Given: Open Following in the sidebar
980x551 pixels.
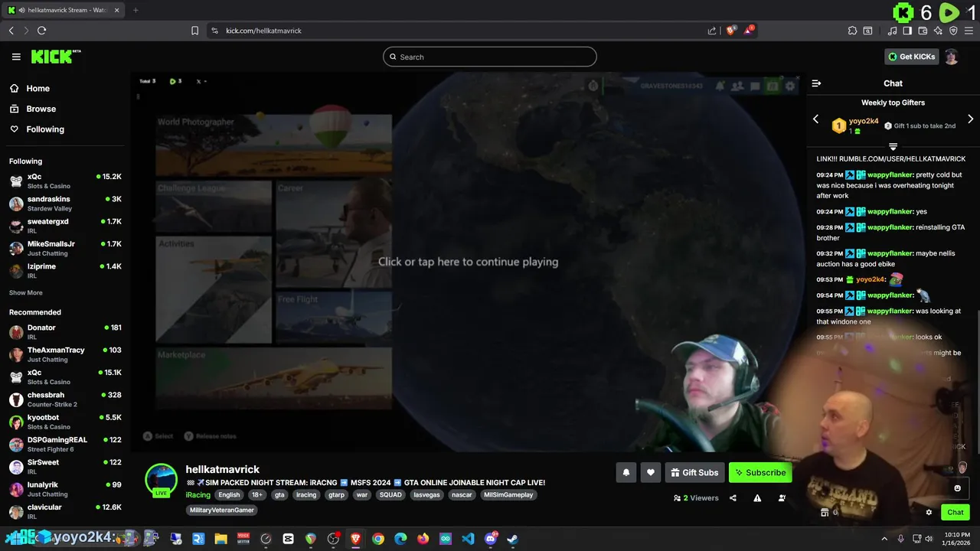Looking at the screenshot, I should tap(37, 129).
